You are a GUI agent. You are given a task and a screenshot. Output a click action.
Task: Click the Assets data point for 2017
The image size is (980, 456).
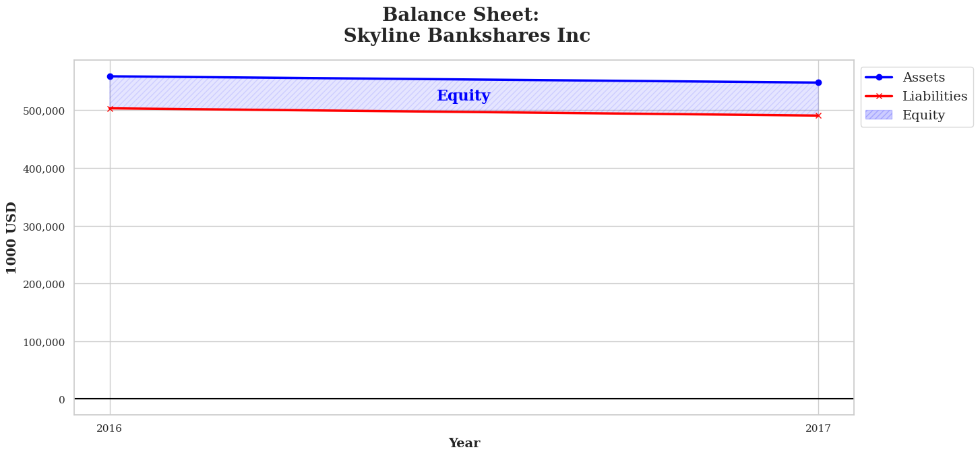(818, 82)
